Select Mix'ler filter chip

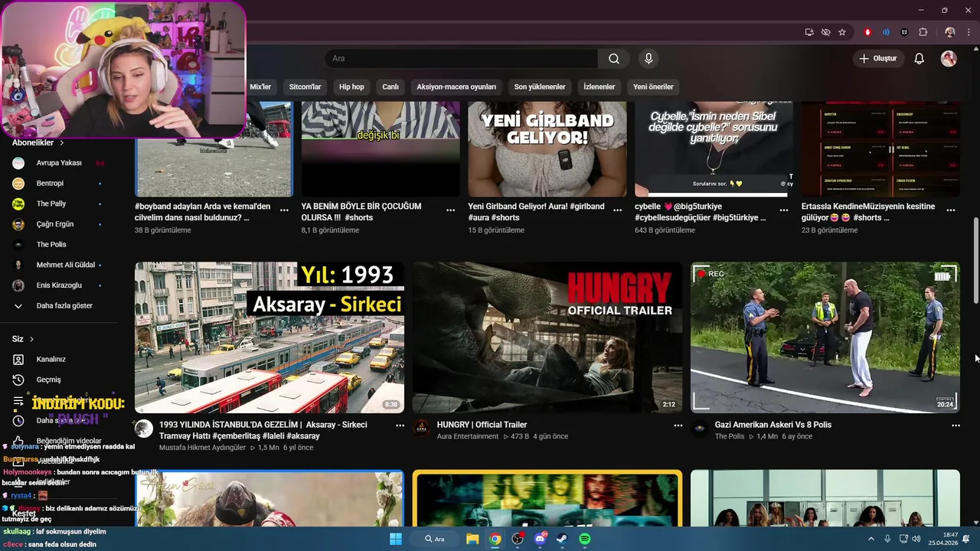[x=260, y=86]
